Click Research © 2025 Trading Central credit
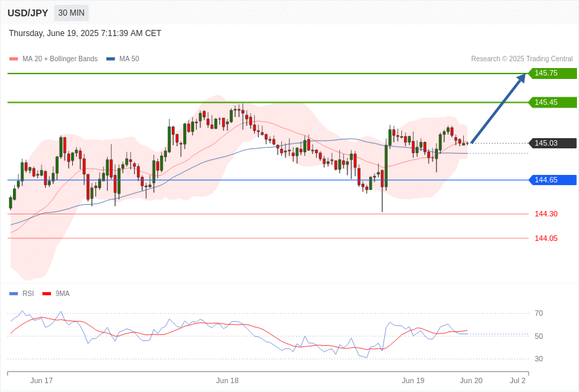Viewport: 579px width, 392px height. [522, 59]
